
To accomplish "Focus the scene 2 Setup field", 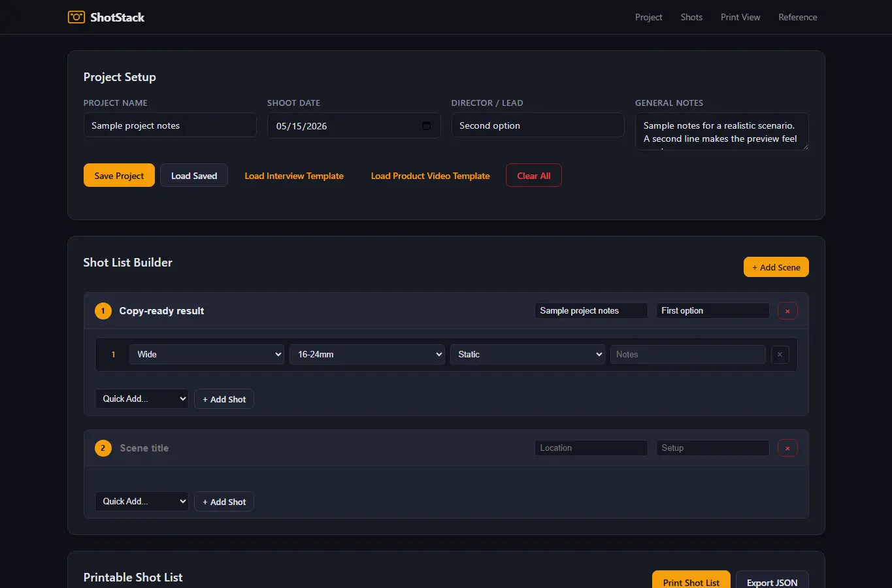I will click(713, 448).
